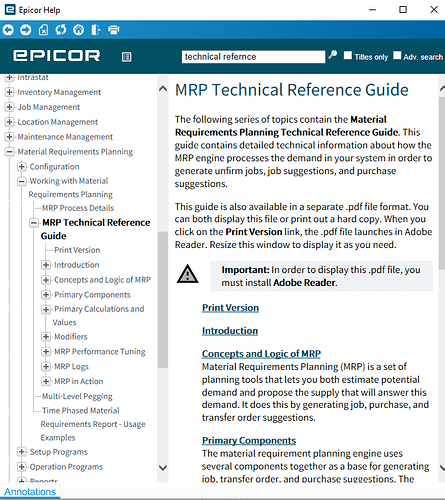The image size is (445, 500).
Task: Expand the Inventory Management node
Action: 10,92
